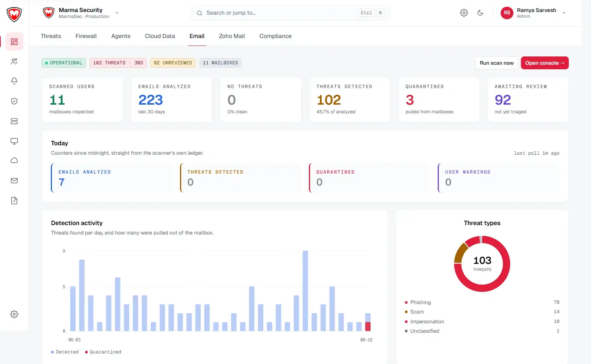The image size is (591, 364).
Task: Click the Marma Security shield logo in the header
Action: pos(49,13)
